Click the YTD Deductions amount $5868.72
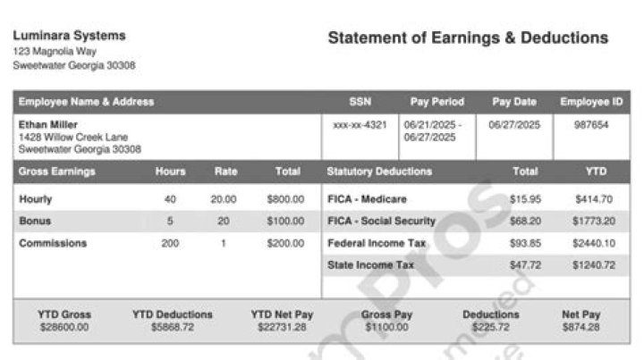 coord(172,328)
